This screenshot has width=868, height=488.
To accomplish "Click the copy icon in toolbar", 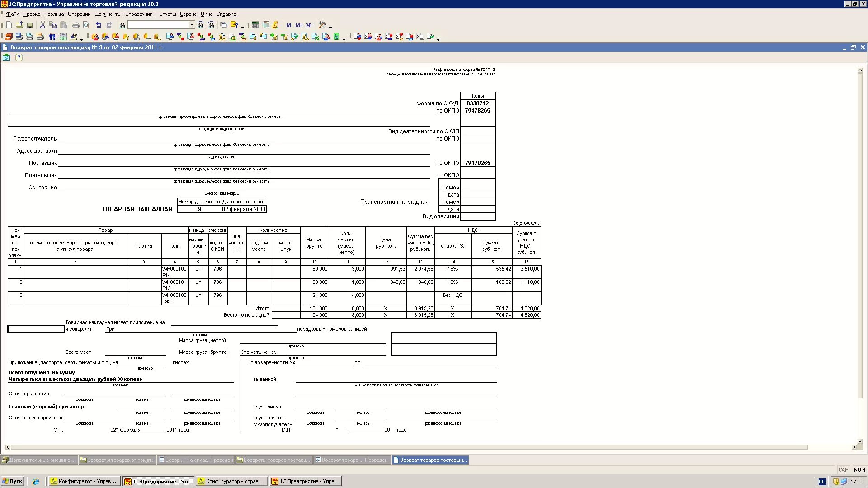I will (53, 25).
